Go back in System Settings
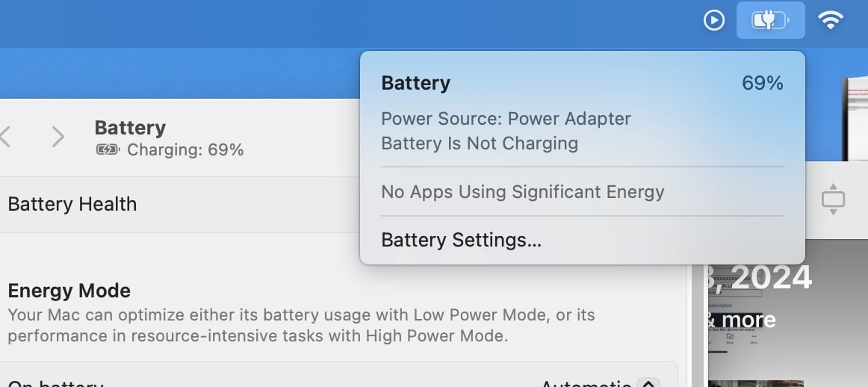Viewport: 868px width, 387px height. pyautogui.click(x=6, y=137)
